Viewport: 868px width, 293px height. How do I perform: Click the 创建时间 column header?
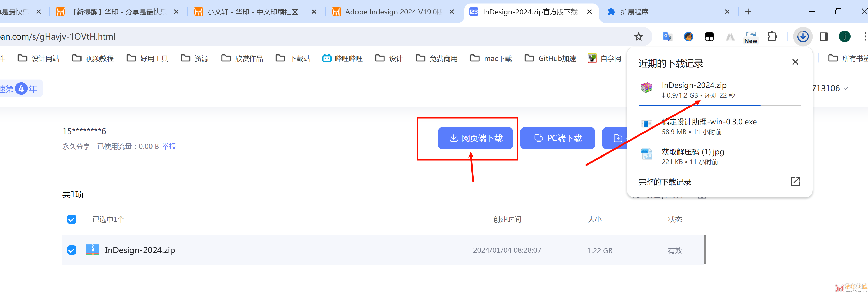coord(507,219)
